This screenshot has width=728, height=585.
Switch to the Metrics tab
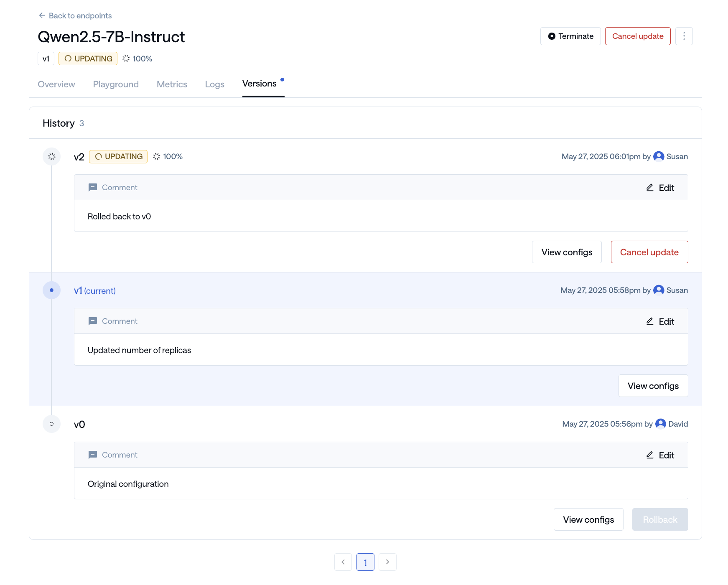[171, 84]
